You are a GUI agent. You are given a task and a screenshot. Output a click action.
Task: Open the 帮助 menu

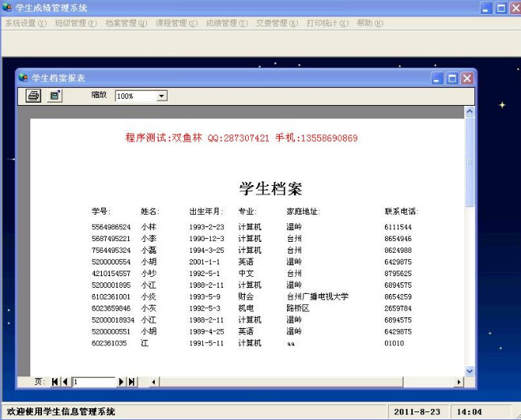370,23
